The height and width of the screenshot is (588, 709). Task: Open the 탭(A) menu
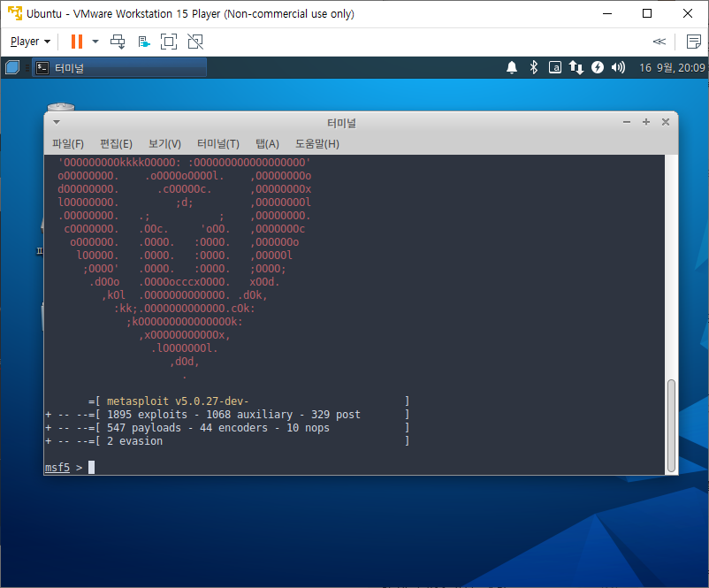pyautogui.click(x=267, y=144)
